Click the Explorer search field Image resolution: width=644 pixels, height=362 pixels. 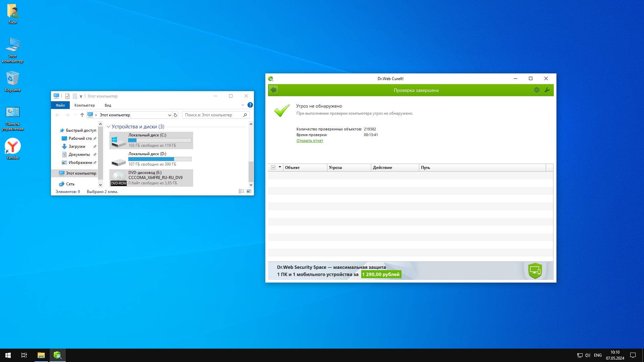[213, 115]
